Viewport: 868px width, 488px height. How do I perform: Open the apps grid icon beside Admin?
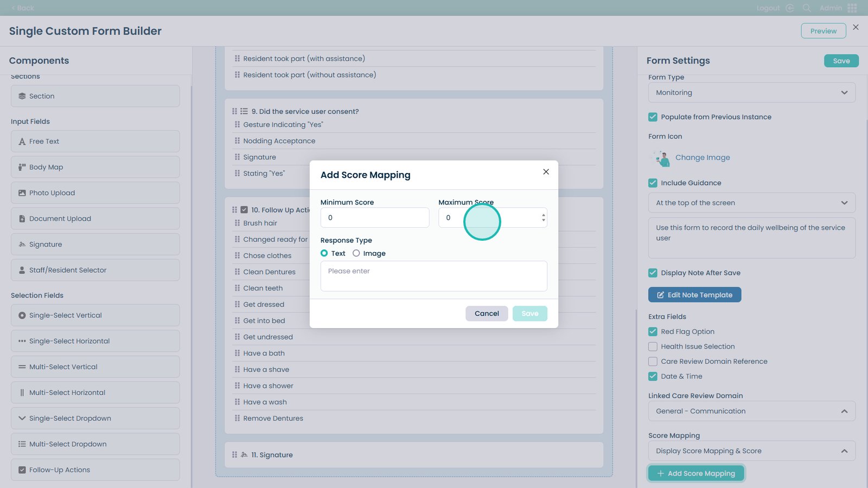pos(852,8)
